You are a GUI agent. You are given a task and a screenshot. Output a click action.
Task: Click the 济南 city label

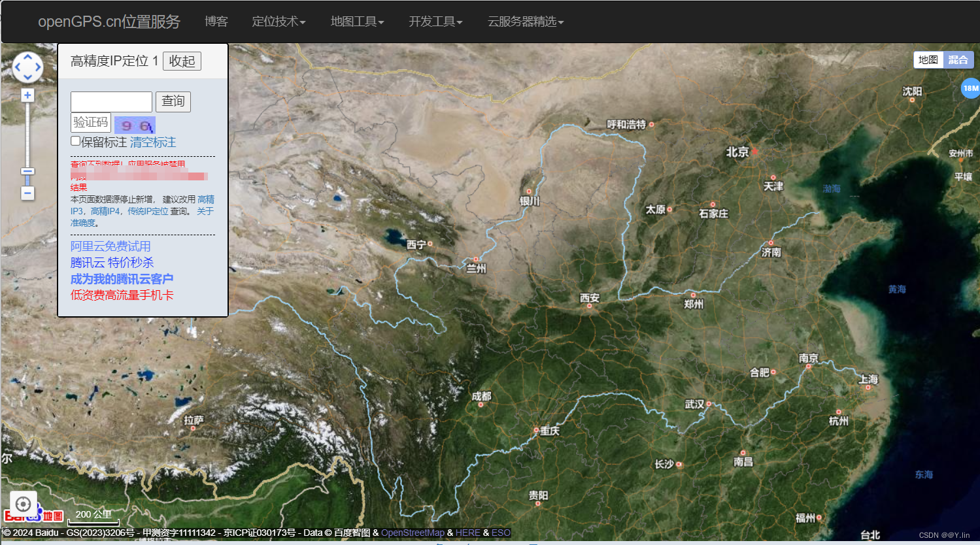tap(771, 252)
